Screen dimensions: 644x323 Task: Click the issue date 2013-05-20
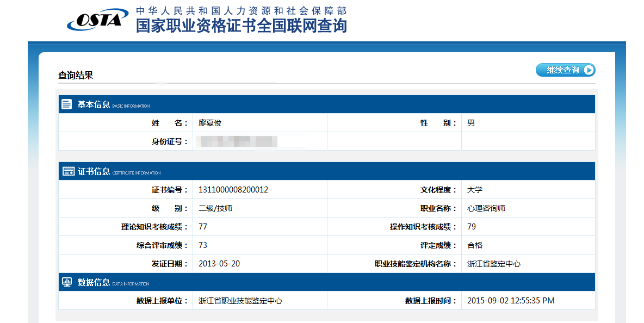click(x=219, y=264)
